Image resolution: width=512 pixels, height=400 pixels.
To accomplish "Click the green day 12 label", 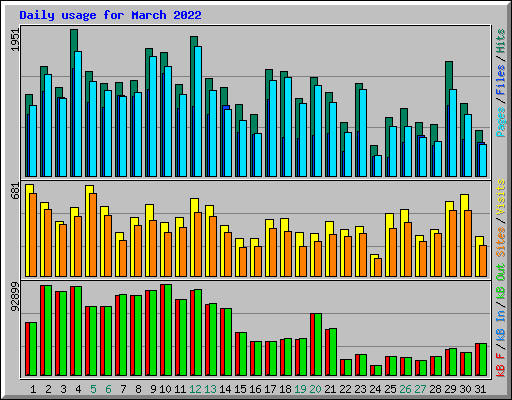I will [x=195, y=389].
